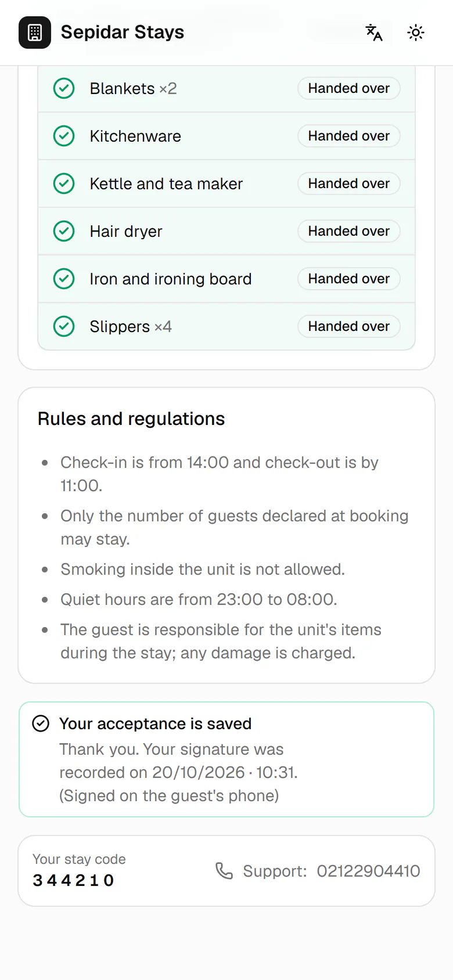Click the check icon for Kettle and tea maker
The width and height of the screenshot is (453, 980).
click(x=64, y=183)
